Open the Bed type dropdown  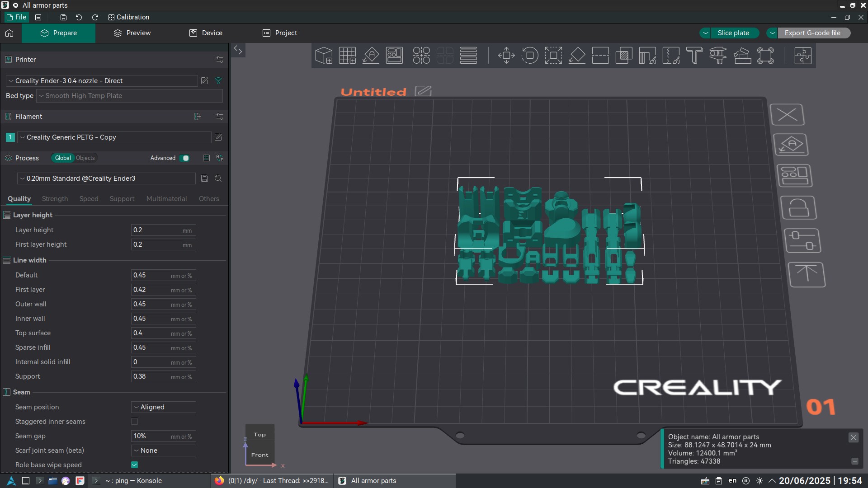pyautogui.click(x=129, y=96)
